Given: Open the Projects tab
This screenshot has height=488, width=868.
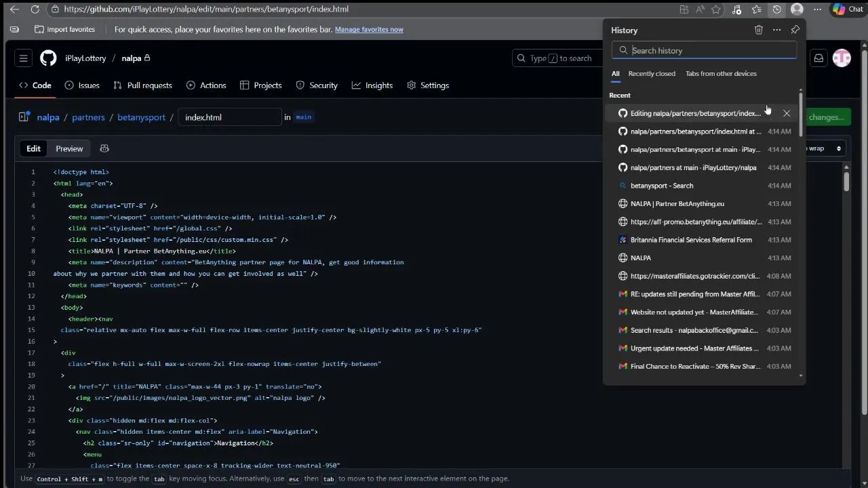Looking at the screenshot, I should tap(261, 85).
